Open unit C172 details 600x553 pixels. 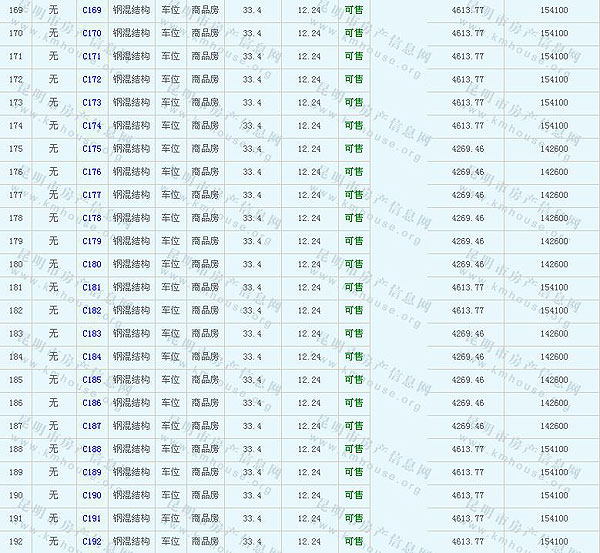92,79
